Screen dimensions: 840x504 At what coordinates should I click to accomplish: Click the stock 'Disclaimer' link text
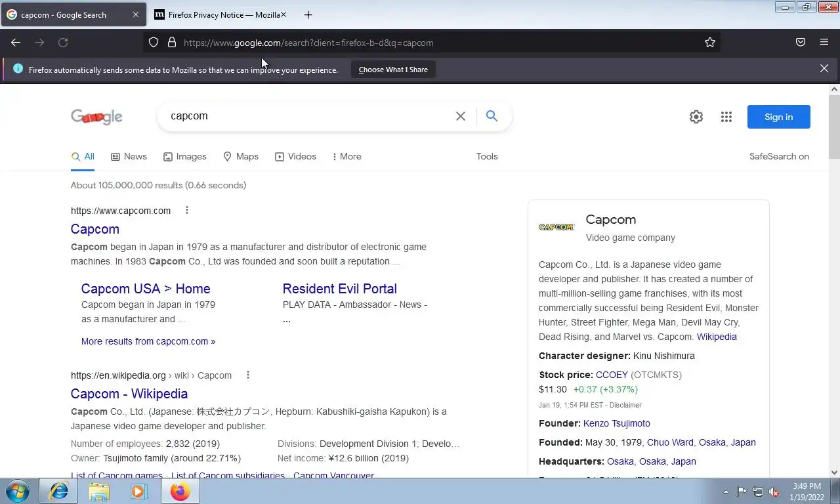click(625, 405)
